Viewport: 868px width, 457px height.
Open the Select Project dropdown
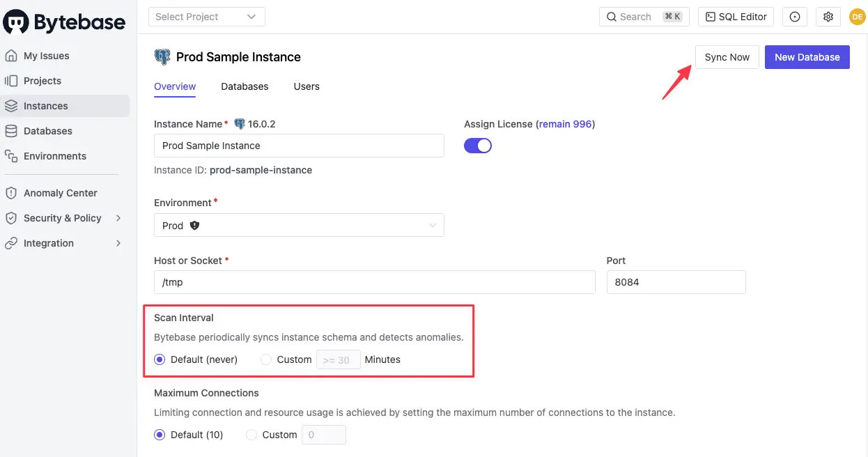pyautogui.click(x=207, y=17)
